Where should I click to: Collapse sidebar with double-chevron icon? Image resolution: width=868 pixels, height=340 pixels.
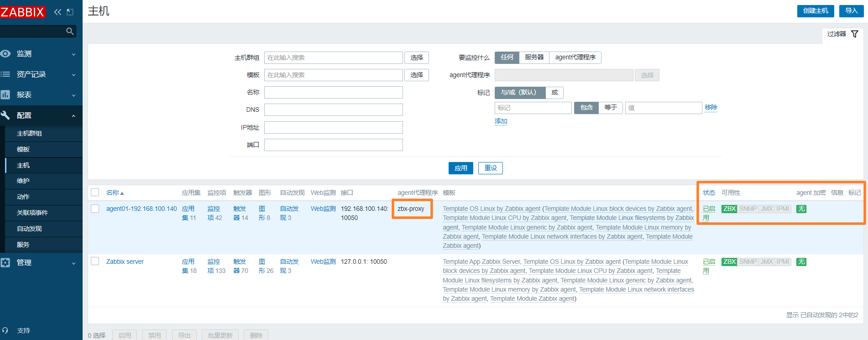[x=58, y=12]
